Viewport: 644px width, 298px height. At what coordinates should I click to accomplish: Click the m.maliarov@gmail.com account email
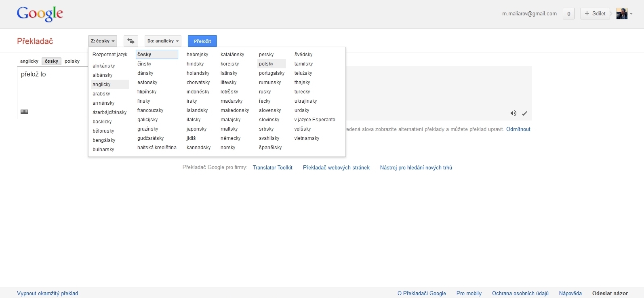(529, 14)
